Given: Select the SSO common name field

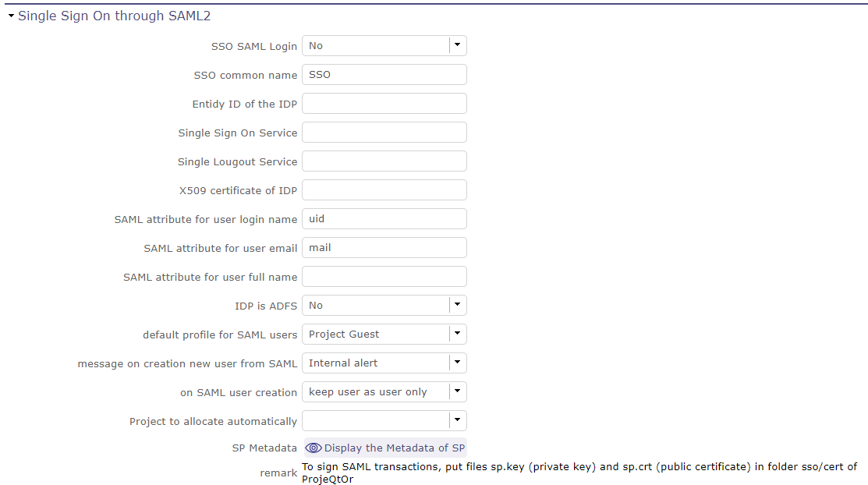Looking at the screenshot, I should click(x=384, y=74).
